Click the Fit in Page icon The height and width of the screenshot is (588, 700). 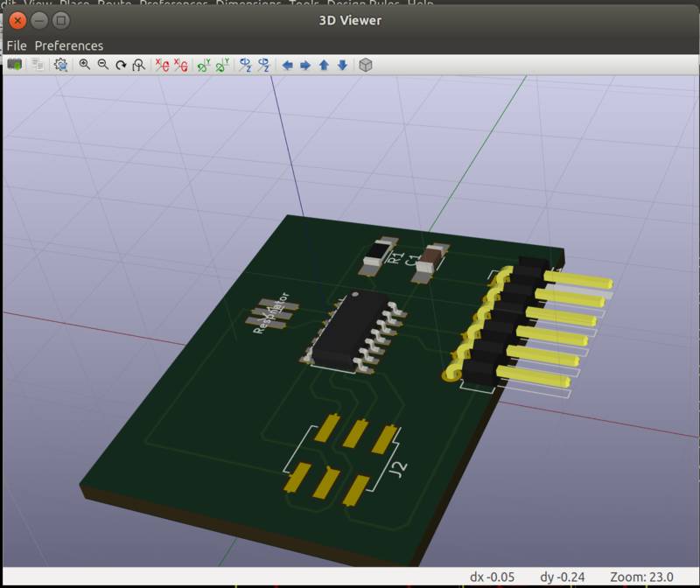(x=140, y=65)
